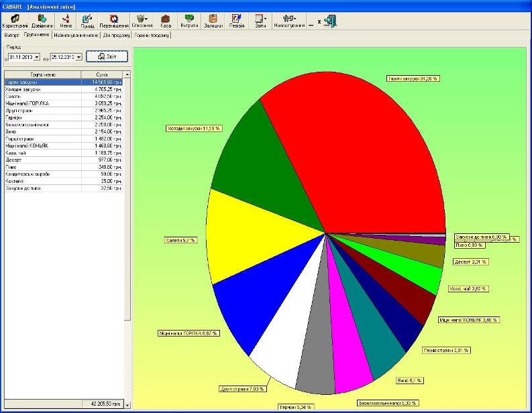The image size is (532, 413).
Task: Select the Салати row in table
Action: pyautogui.click(x=64, y=97)
